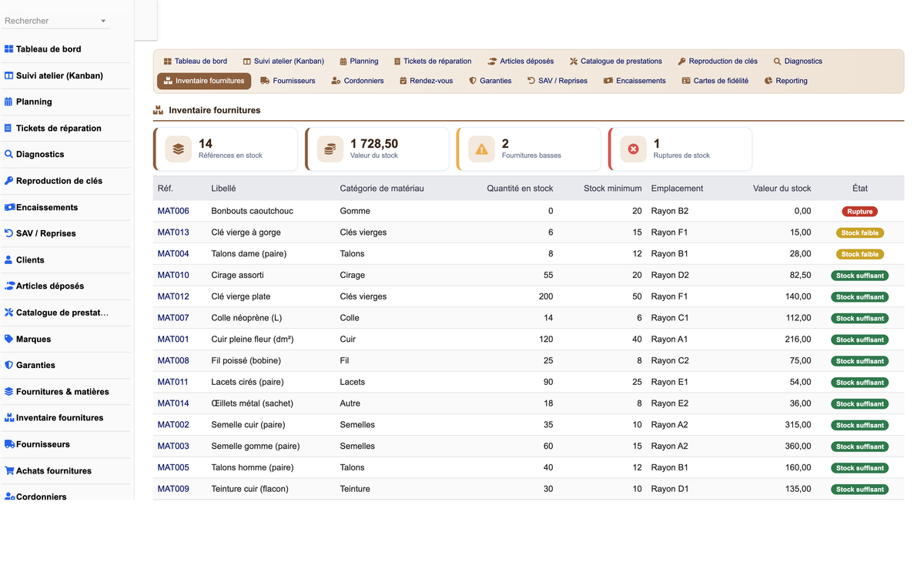
Task: Click the Suivi atelier (Kanban) sidebar icon
Action: [x=9, y=75]
